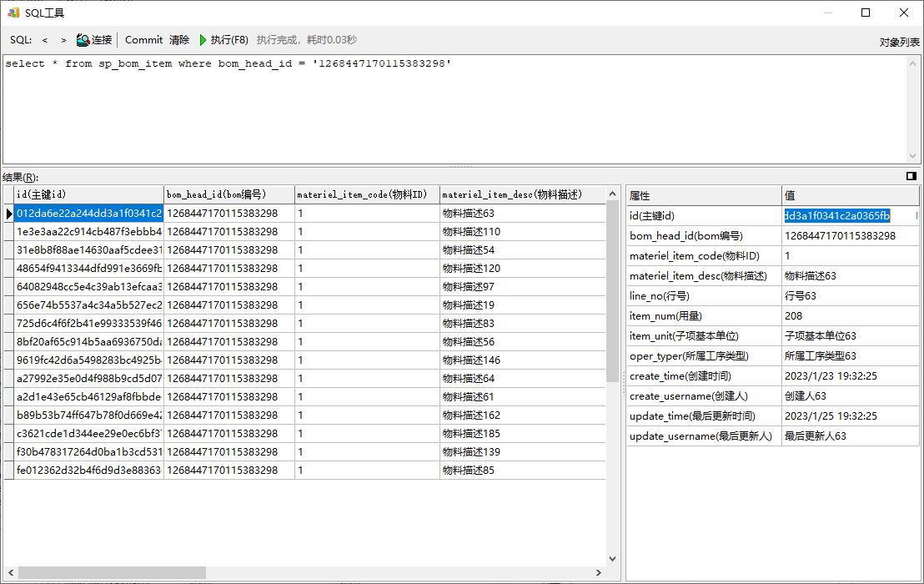Click the oper_typer value 所属工序类型63

pos(851,356)
